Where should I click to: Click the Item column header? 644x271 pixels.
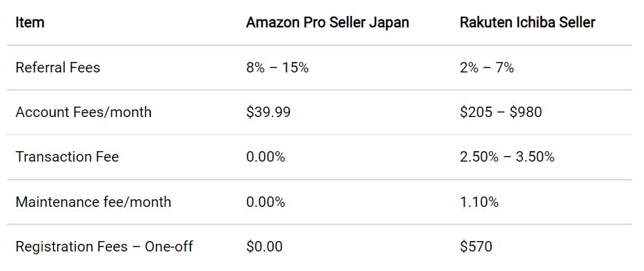(x=30, y=22)
